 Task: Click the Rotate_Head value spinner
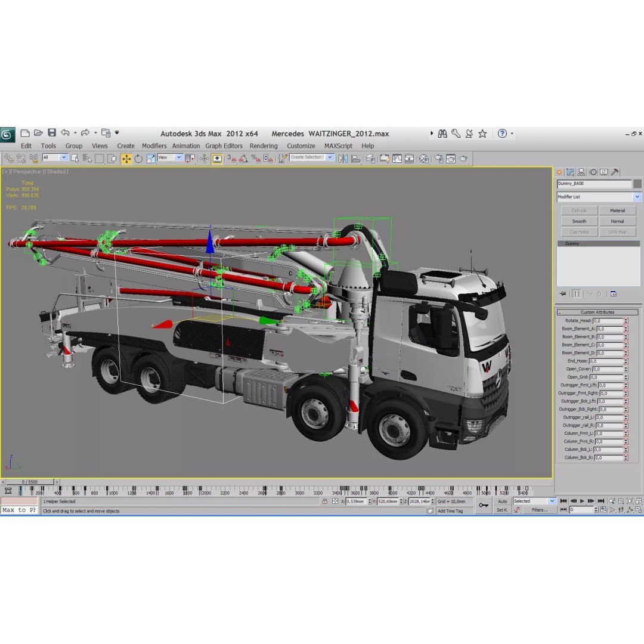coord(626,321)
